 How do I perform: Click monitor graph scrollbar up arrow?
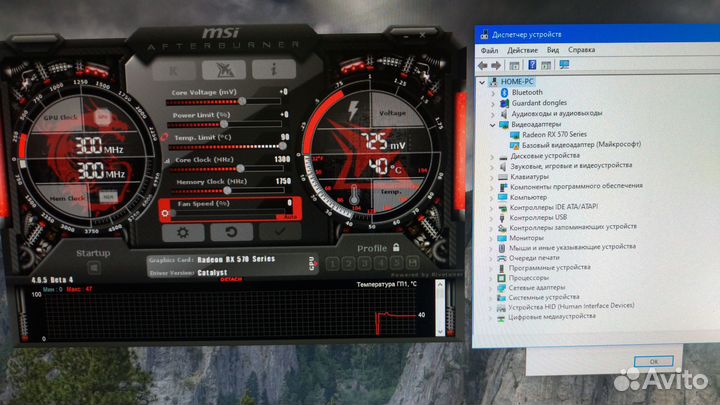pos(439,285)
